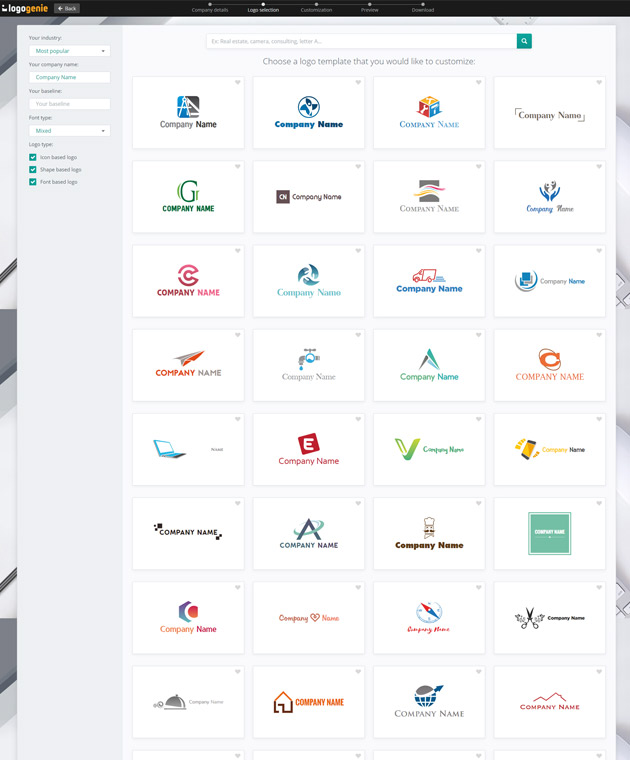Select the red mountain line logo template
Viewport: 630px width, 760px height.
tap(550, 702)
